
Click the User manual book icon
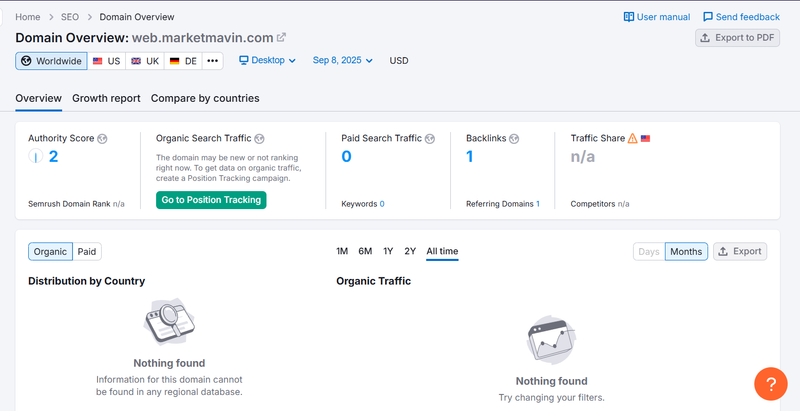click(x=629, y=17)
